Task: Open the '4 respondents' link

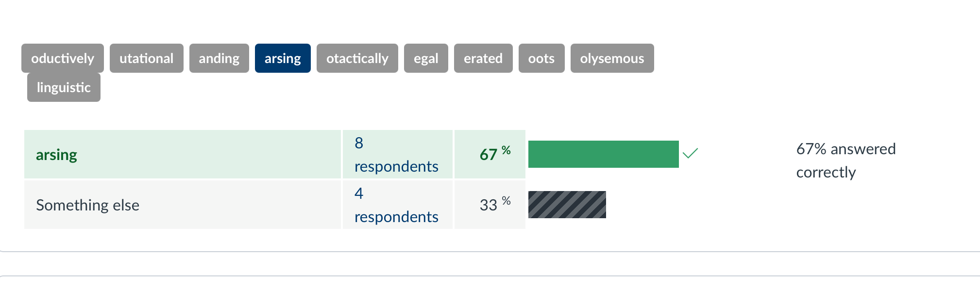Action: pos(396,205)
